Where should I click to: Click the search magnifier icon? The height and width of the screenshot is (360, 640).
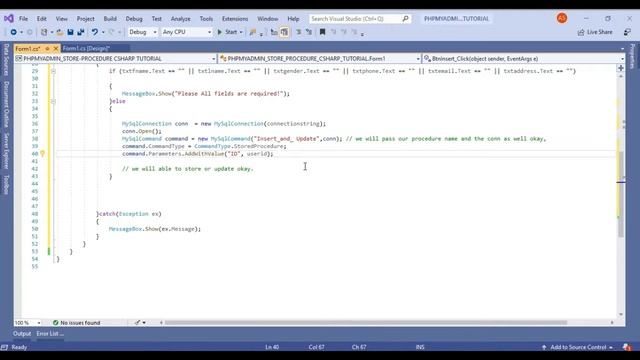pyautogui.click(x=405, y=18)
